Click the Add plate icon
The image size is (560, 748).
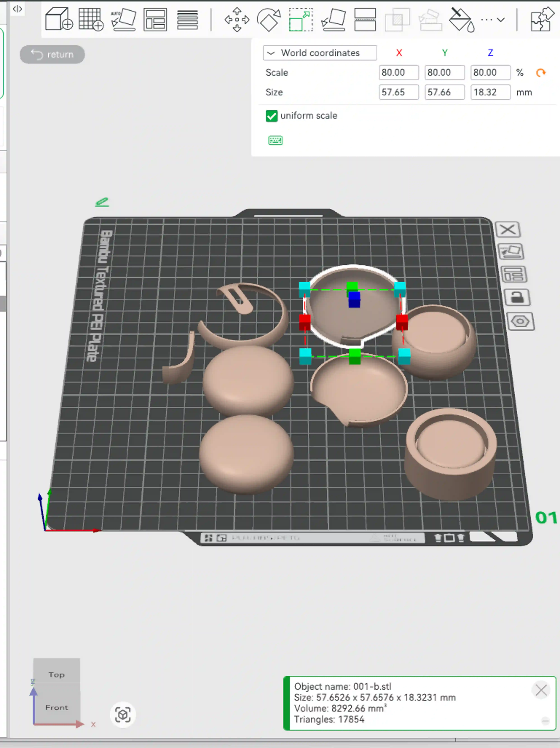tap(91, 19)
